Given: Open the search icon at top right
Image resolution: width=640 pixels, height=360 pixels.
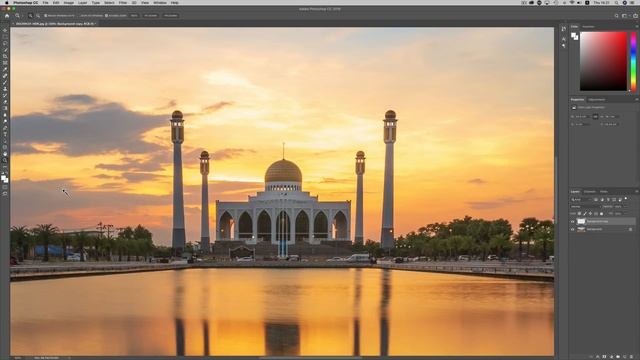Looking at the screenshot, I should pos(616,16).
